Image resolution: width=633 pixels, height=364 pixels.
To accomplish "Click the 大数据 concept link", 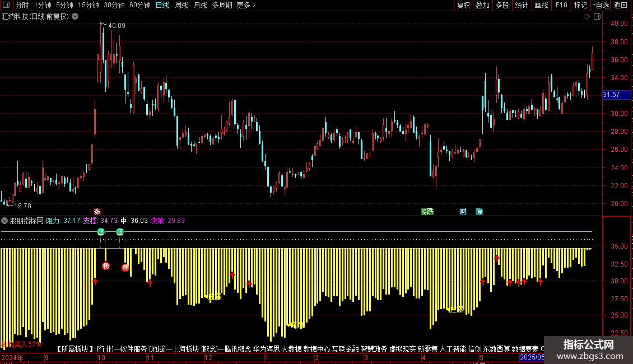I will 291,349.
